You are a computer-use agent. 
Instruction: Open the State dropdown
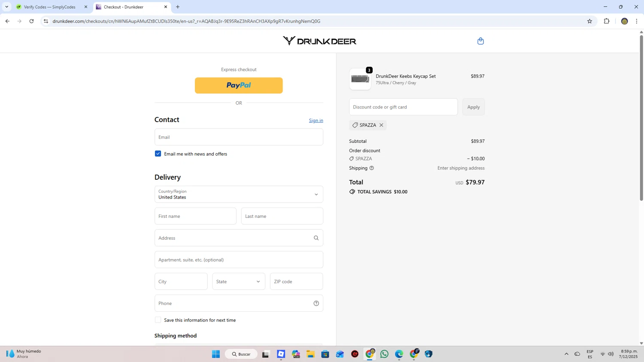[239, 281]
